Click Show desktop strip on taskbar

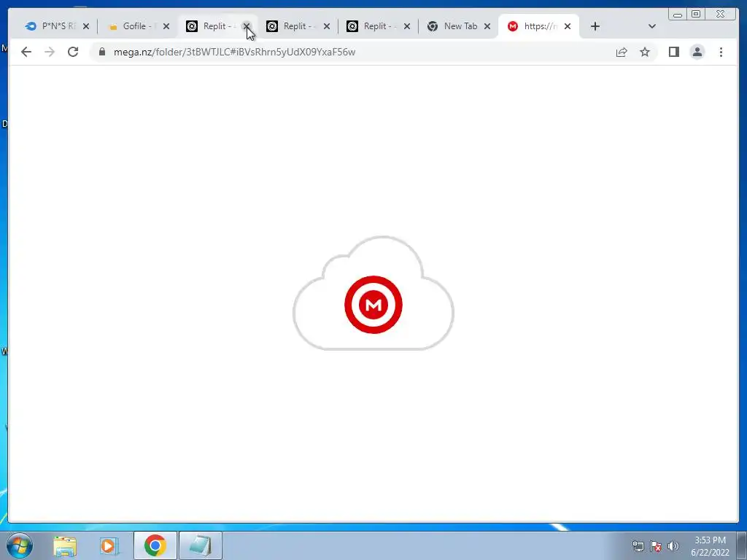point(742,545)
